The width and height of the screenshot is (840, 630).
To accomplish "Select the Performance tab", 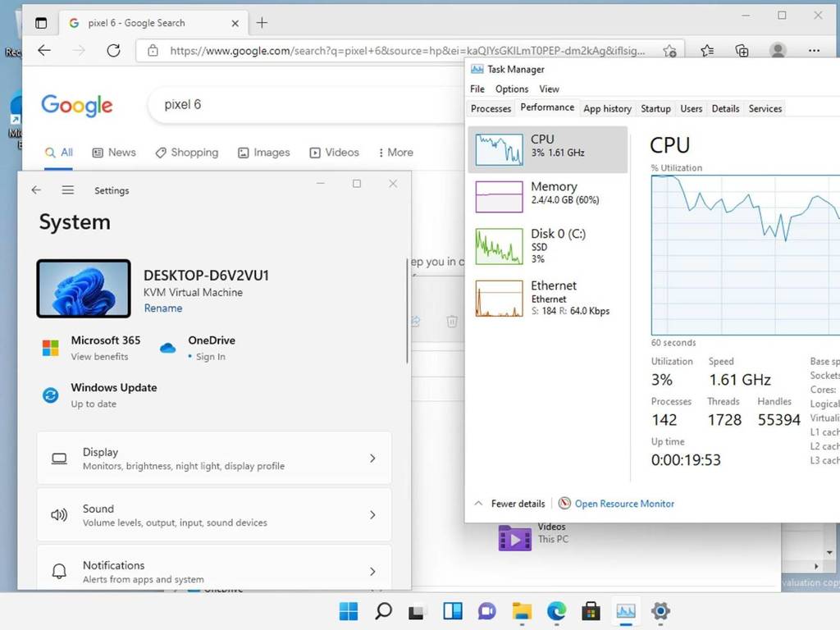I will (x=547, y=107).
